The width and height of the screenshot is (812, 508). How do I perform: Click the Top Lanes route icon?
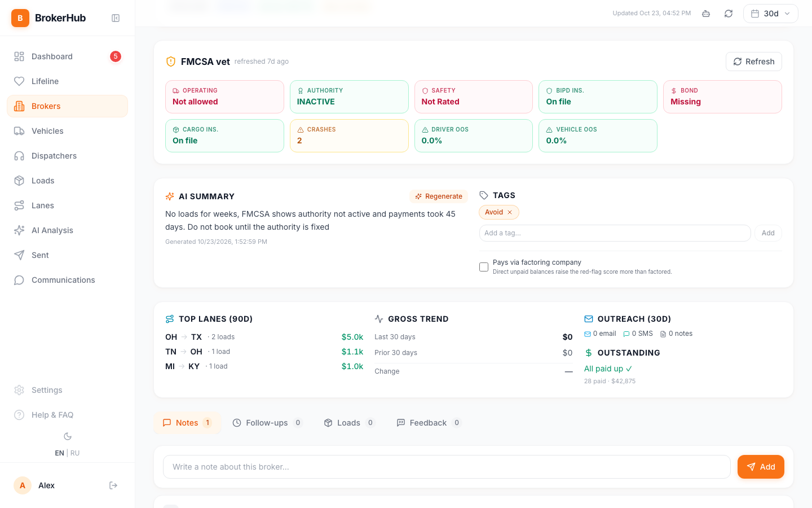pos(170,319)
